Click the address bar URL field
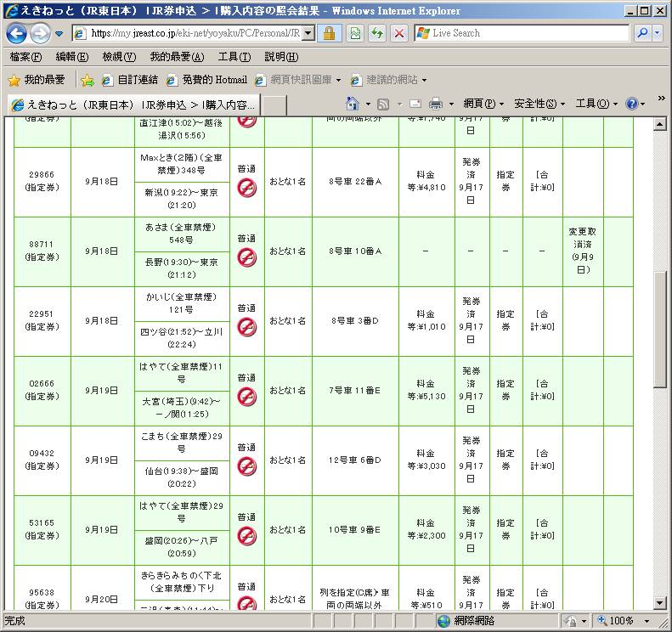This screenshot has height=632, width=672. 189,33
